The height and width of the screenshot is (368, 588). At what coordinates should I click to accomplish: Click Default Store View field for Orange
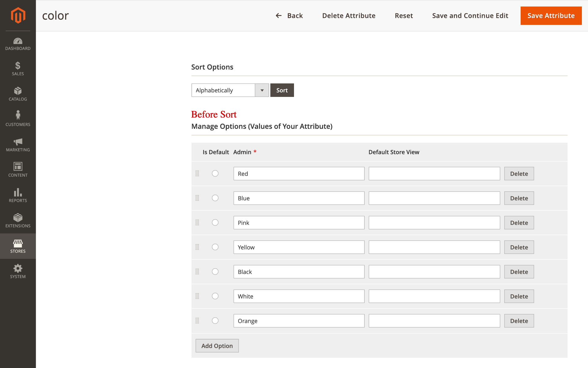(x=434, y=321)
